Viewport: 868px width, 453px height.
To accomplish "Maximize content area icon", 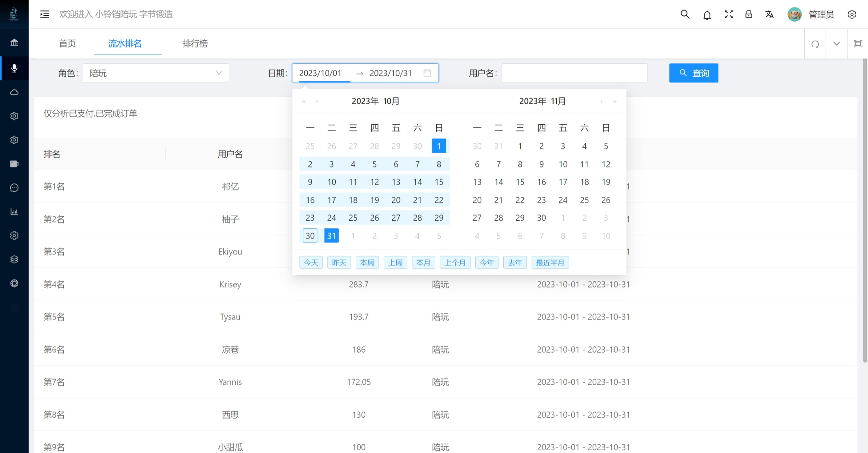I will tap(858, 44).
